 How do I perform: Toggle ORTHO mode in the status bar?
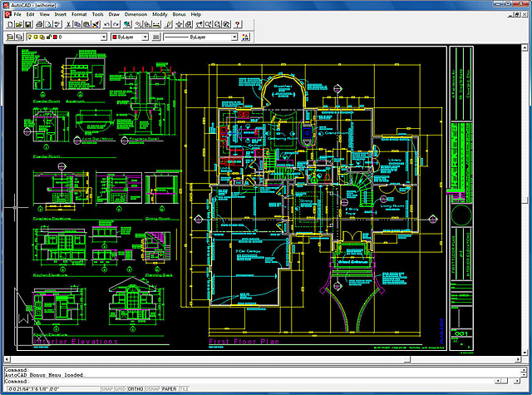(x=135, y=389)
